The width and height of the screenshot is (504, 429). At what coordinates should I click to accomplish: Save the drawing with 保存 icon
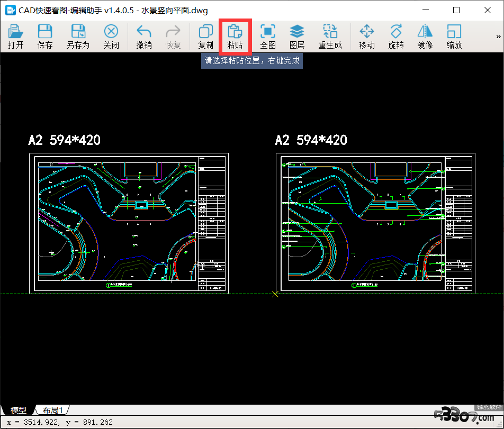[x=45, y=36]
